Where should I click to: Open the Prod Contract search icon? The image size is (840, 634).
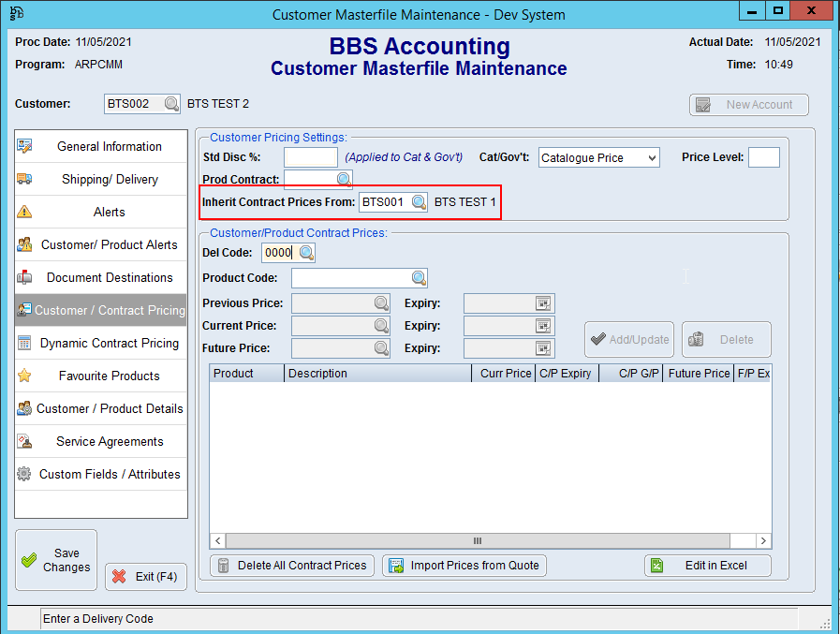[x=344, y=179]
